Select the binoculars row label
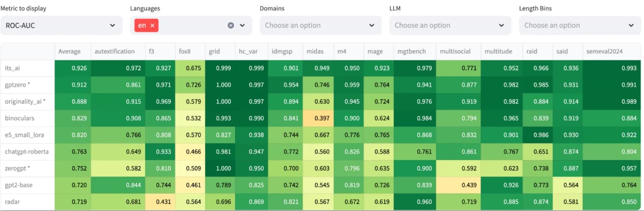This screenshot has height=211, width=644. (20, 118)
